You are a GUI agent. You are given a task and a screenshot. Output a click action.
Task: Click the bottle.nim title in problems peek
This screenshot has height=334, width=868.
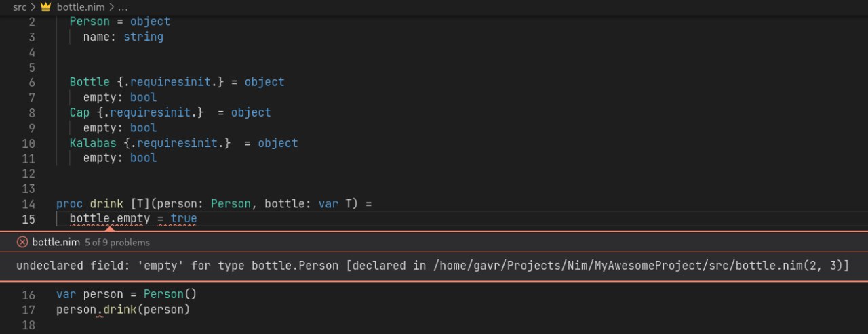(56, 242)
